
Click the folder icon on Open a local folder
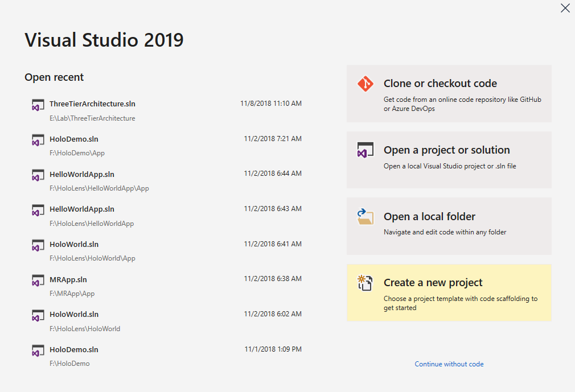[x=365, y=217]
